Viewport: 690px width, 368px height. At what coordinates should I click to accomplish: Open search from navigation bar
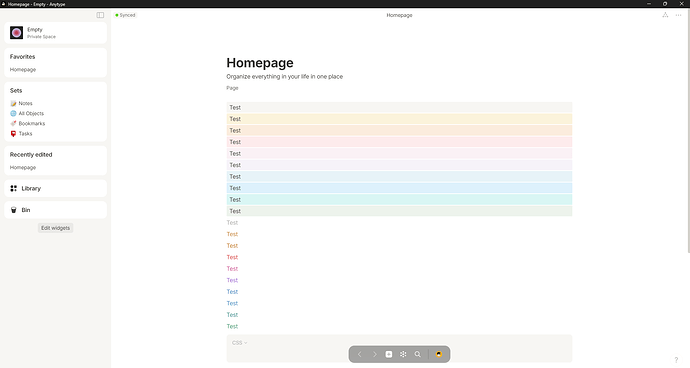coord(418,354)
